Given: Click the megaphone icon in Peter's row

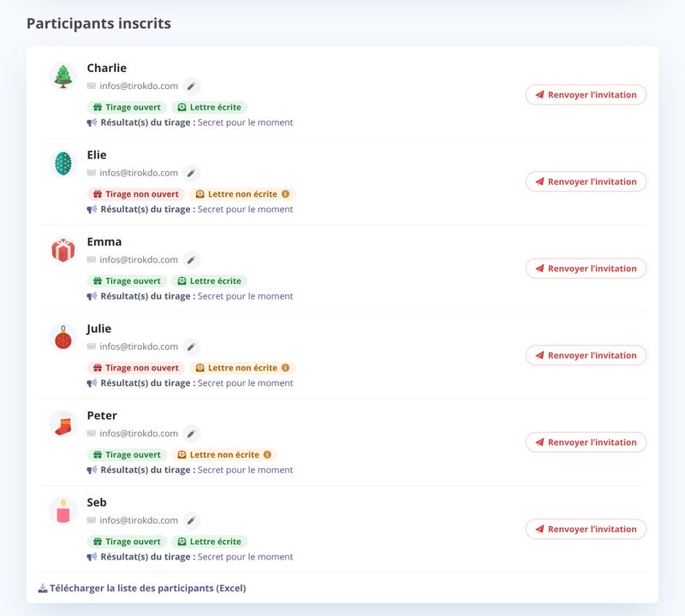Looking at the screenshot, I should coord(92,471).
